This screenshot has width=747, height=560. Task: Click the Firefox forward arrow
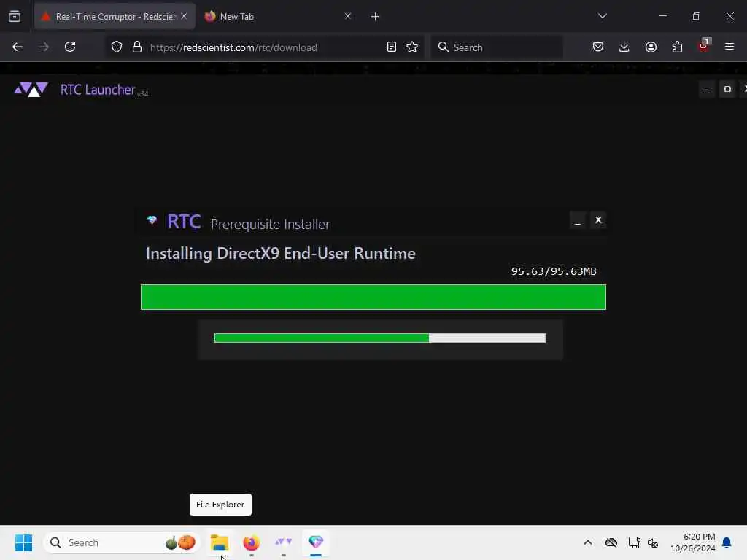click(x=43, y=47)
